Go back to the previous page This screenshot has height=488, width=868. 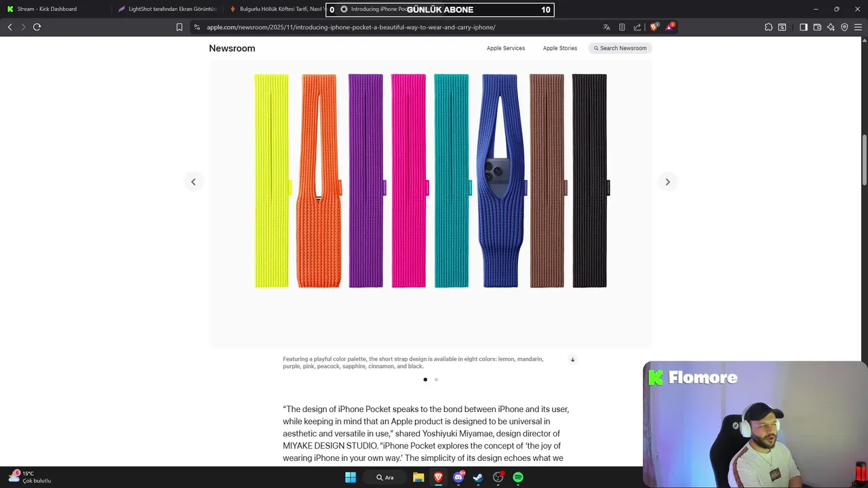coord(9,27)
